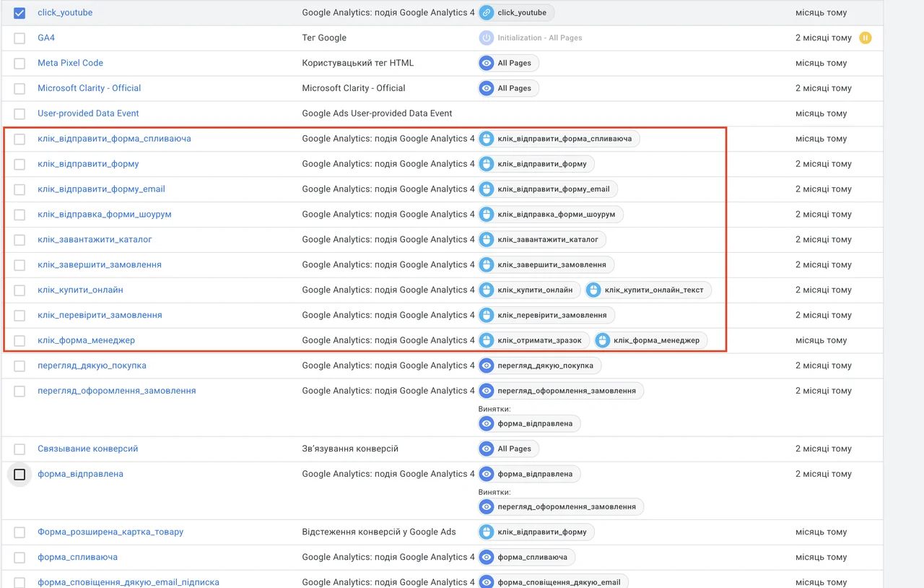Select the GA4 tag checkbox
The width and height of the screenshot is (924, 588).
pyautogui.click(x=19, y=38)
